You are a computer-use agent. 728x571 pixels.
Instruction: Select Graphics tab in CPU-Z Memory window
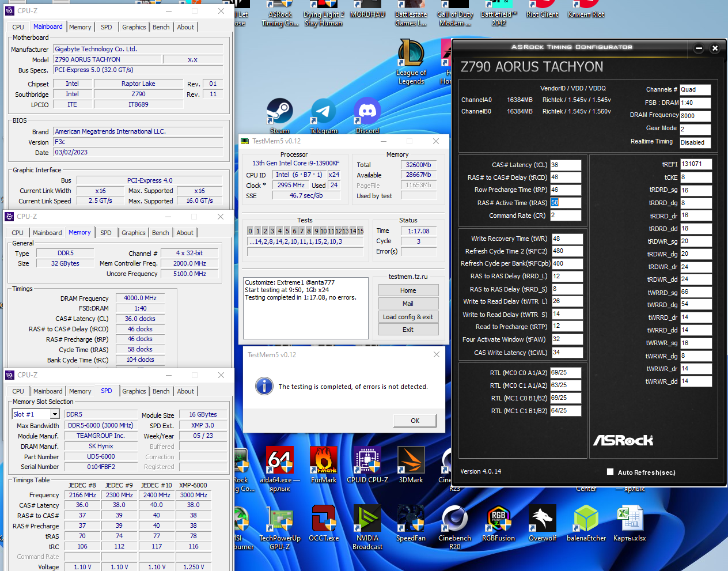pyautogui.click(x=134, y=233)
